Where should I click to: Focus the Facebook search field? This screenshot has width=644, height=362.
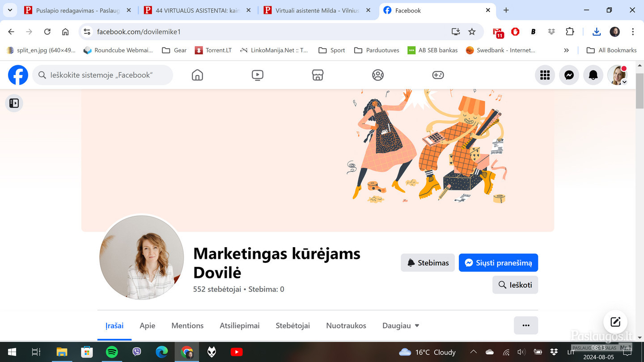(102, 75)
